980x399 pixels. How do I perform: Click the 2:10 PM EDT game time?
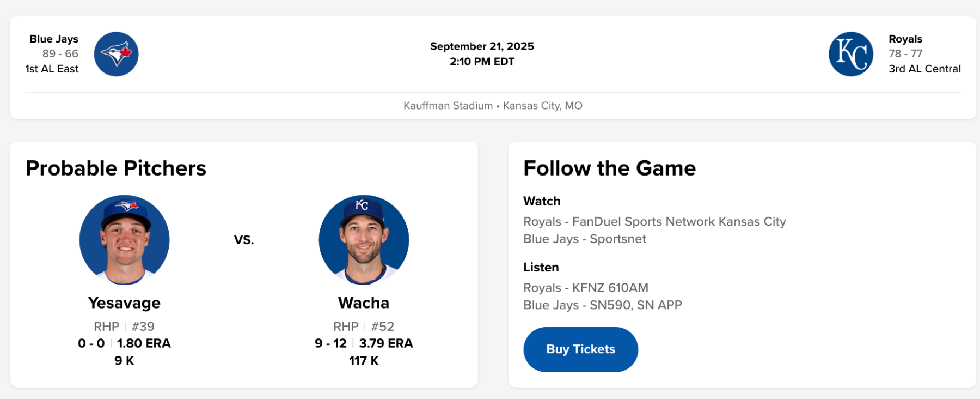[482, 62]
